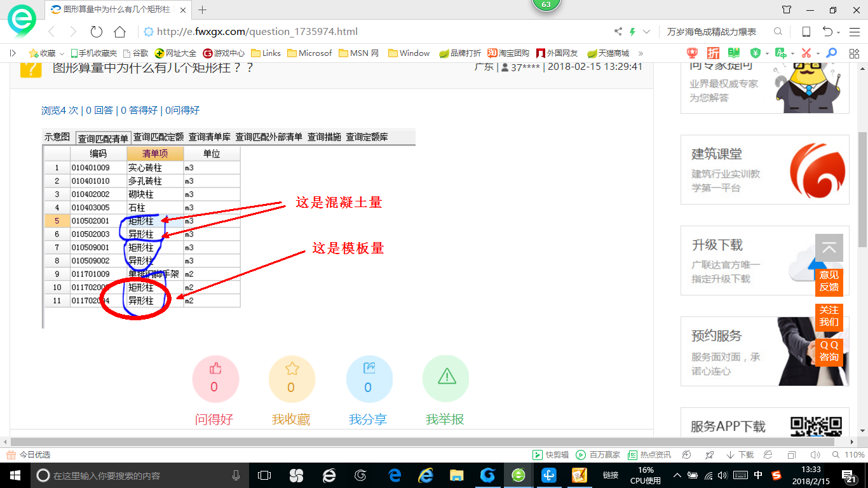Go forward with the browser forward arrow
The height and width of the screenshot is (488, 868).
pos(73,32)
